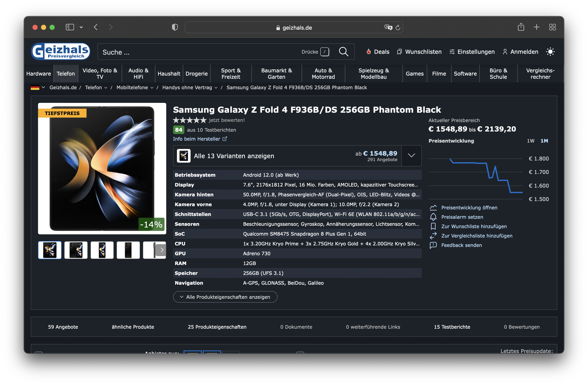The width and height of the screenshot is (588, 385).
Task: Open country flag selector dropdown
Action: point(38,87)
